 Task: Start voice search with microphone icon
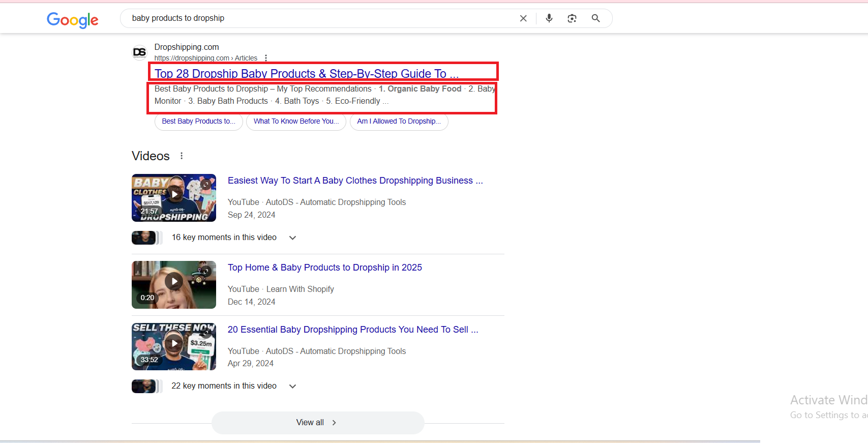[x=549, y=18]
